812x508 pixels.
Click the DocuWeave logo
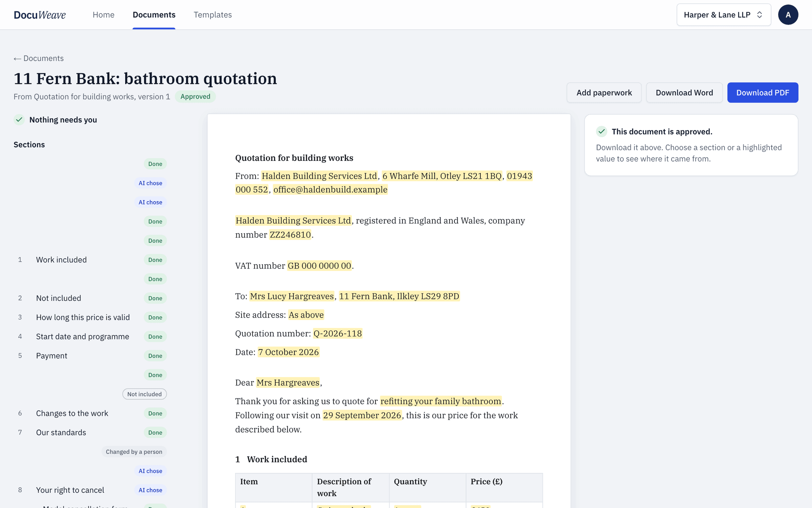tap(40, 15)
